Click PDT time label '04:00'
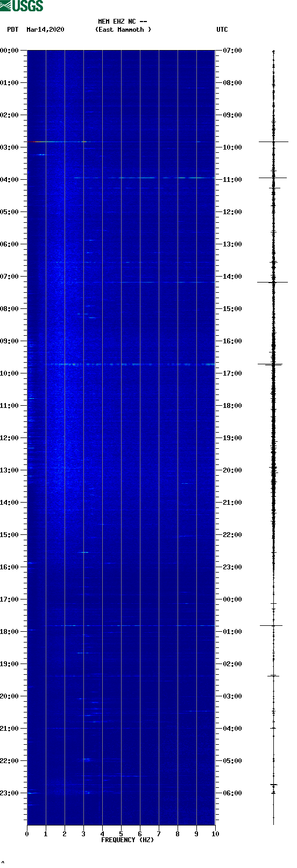This screenshot has width=297, height=868. (10, 180)
